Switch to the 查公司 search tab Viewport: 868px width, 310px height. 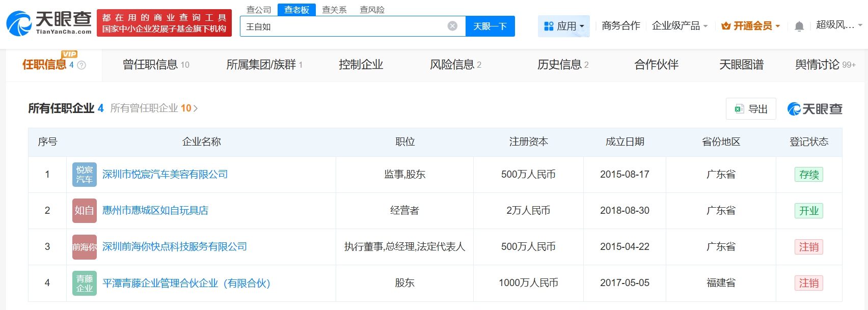[x=259, y=10]
